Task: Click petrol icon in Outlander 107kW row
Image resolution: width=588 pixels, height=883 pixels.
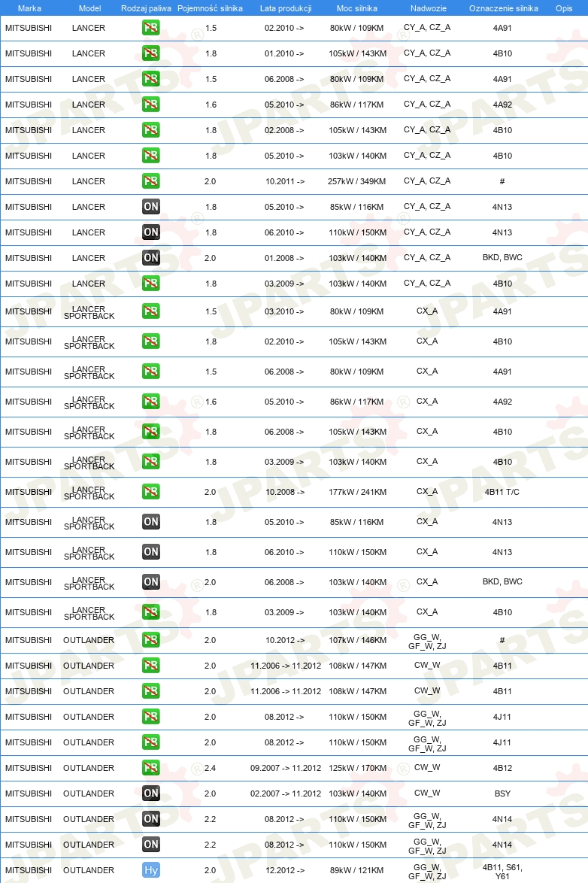Action: [150, 640]
